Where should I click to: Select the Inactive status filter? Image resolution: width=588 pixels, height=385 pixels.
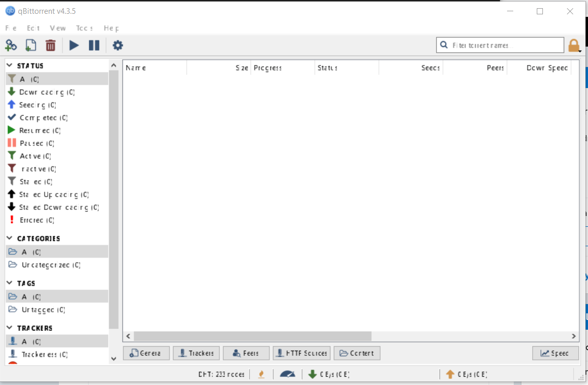57,169
